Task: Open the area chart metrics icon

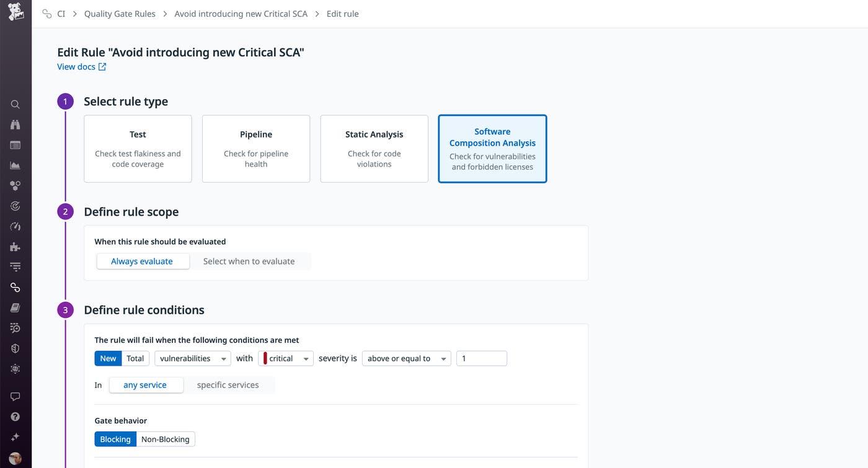Action: [x=15, y=166]
